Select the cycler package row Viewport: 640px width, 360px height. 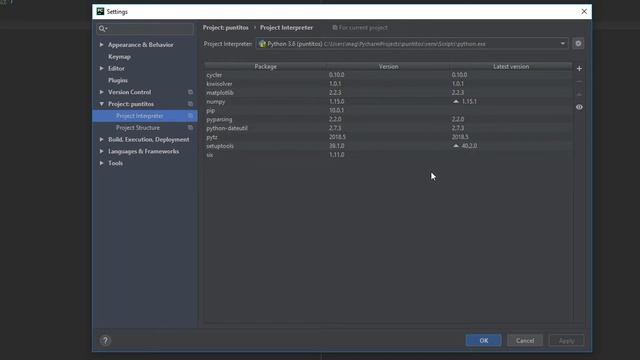(x=388, y=75)
